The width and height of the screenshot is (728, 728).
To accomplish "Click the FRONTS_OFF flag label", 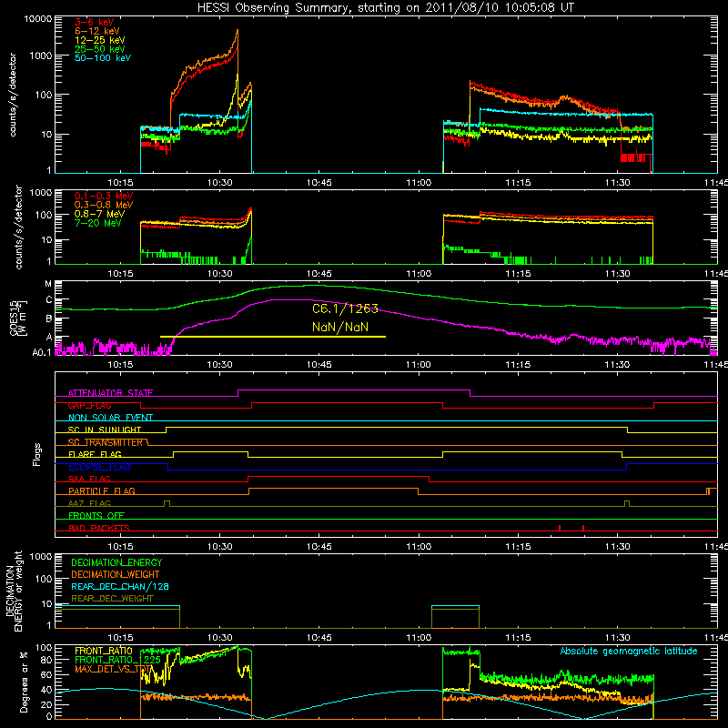I will pos(96,515).
